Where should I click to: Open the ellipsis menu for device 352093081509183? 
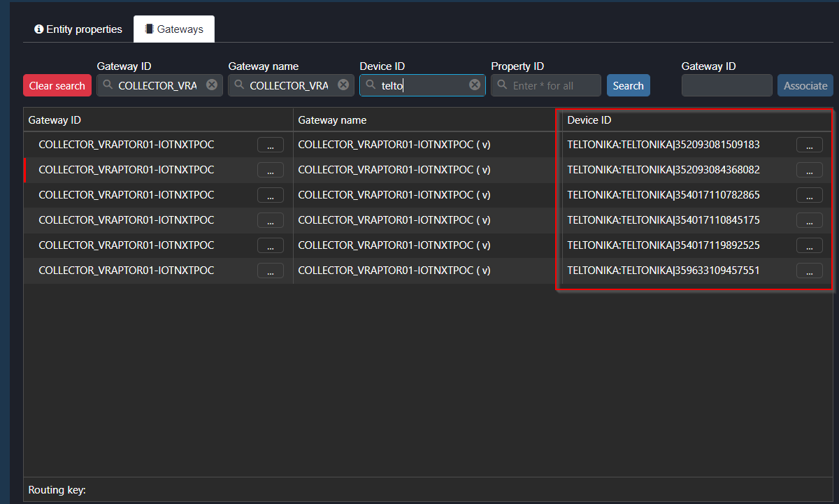point(810,145)
